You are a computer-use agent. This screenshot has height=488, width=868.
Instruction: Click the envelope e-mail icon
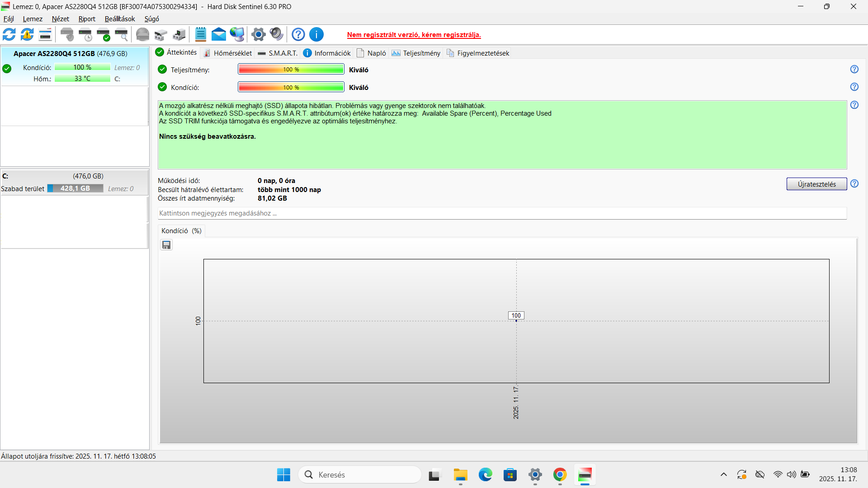tap(218, 34)
